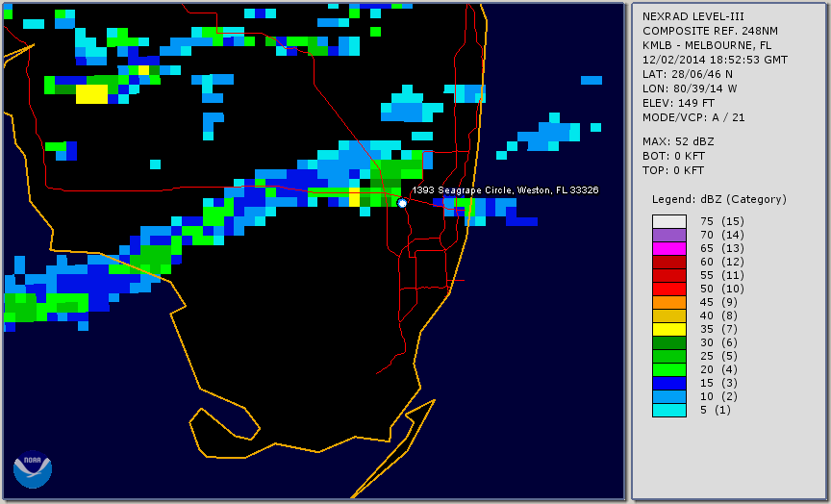
Task: Pick the purple 70 dBZ legend swatch
Action: tap(668, 235)
